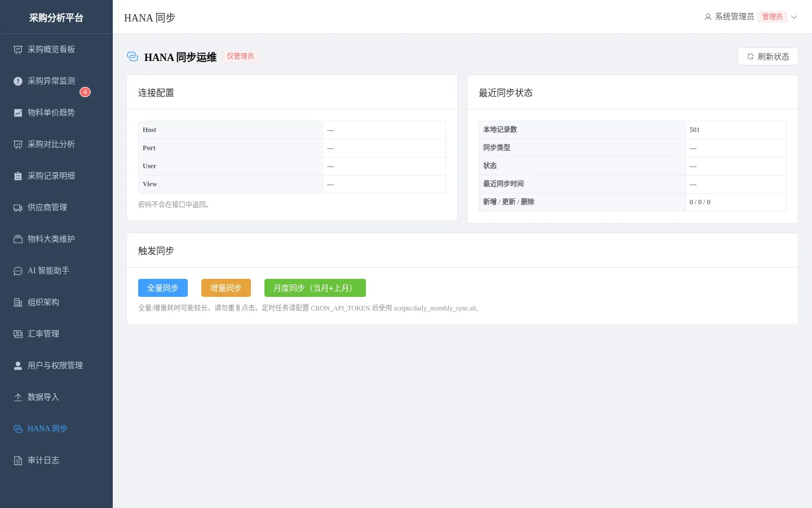This screenshot has height=508, width=812.
Task: Click the 连接配置 card title
Action: (x=156, y=93)
